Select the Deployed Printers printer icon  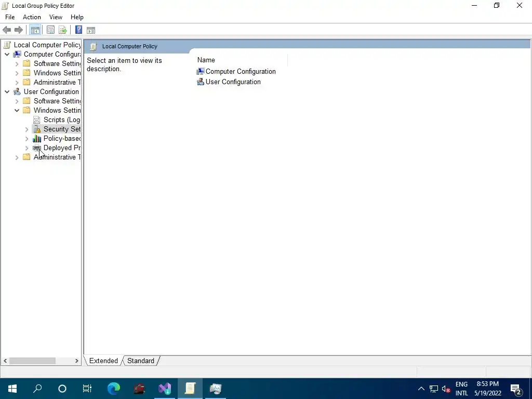tap(37, 148)
